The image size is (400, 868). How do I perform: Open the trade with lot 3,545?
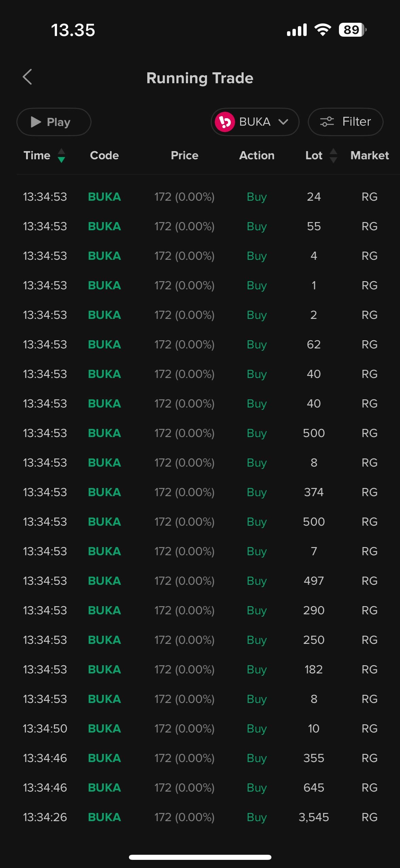tap(200, 817)
